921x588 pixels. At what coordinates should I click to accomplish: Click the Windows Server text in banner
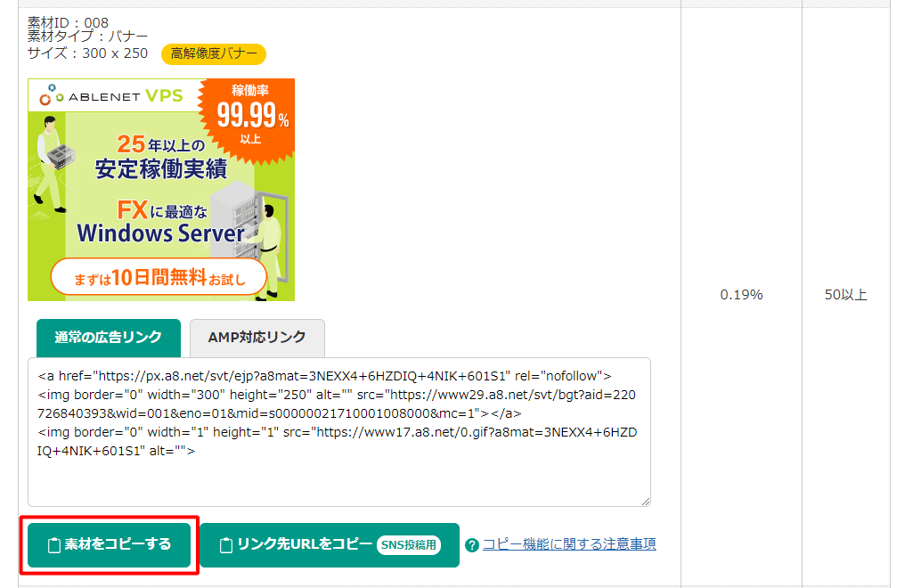160,233
